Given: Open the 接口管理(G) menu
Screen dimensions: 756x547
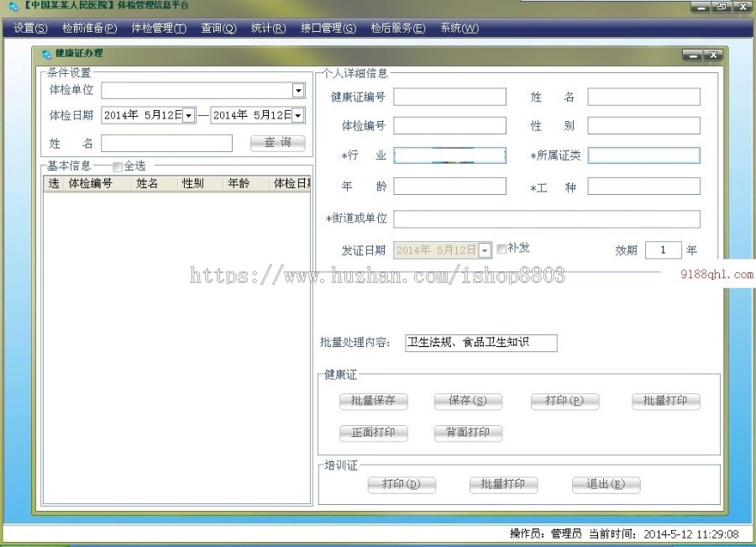Looking at the screenshot, I should pos(329,28).
